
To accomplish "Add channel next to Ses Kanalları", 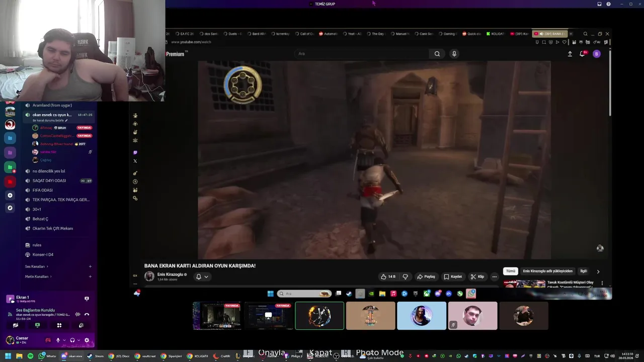I will pyautogui.click(x=90, y=266).
